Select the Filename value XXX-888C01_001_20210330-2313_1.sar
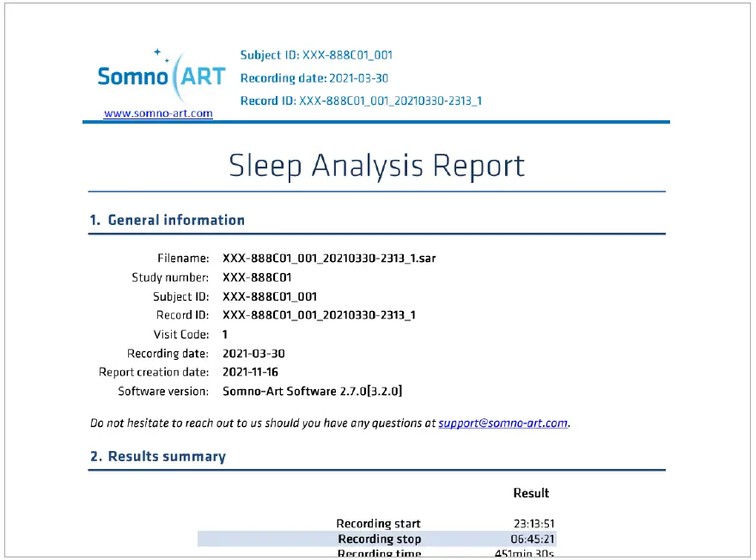756x560 pixels. click(x=328, y=258)
